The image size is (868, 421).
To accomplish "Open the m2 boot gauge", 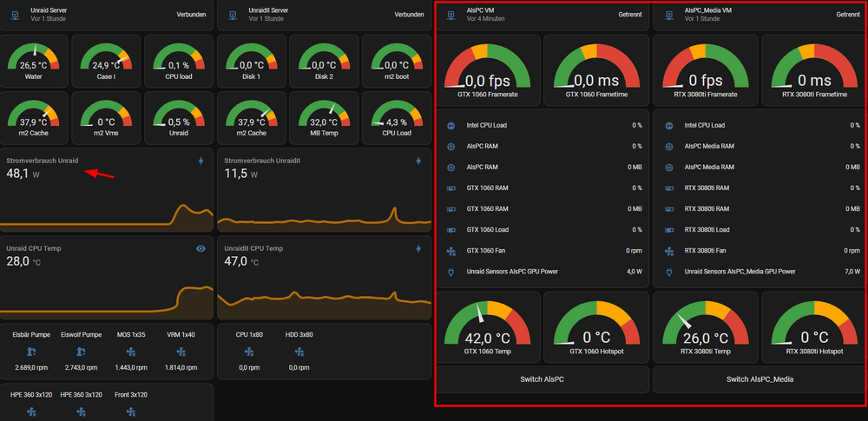I will click(x=397, y=61).
